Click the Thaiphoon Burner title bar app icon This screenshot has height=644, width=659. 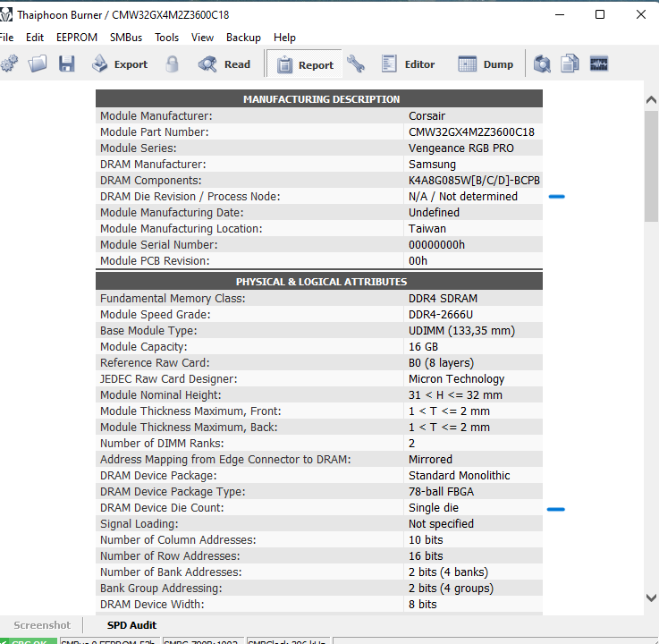(x=6, y=14)
